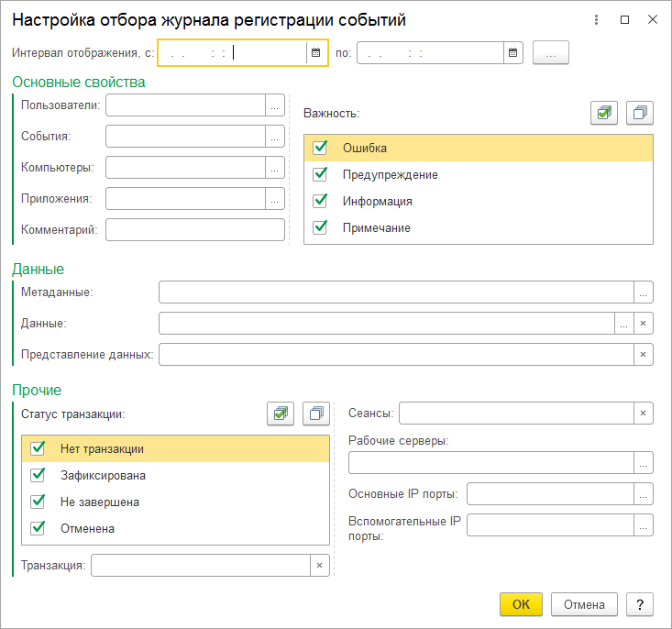Focus the interval start date field

click(233, 53)
